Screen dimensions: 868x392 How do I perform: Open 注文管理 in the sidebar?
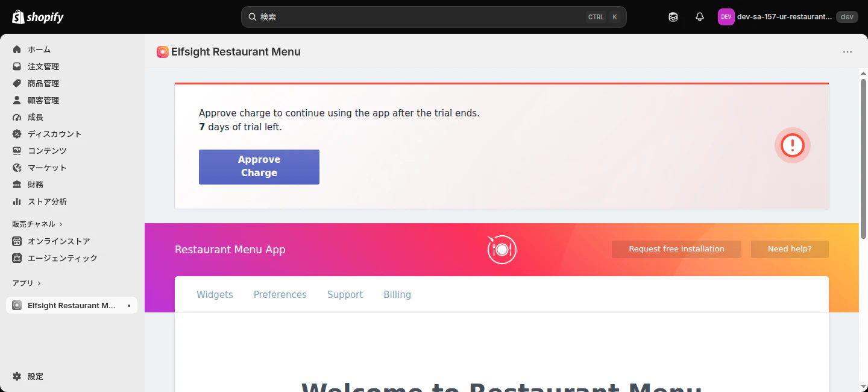tap(72, 66)
